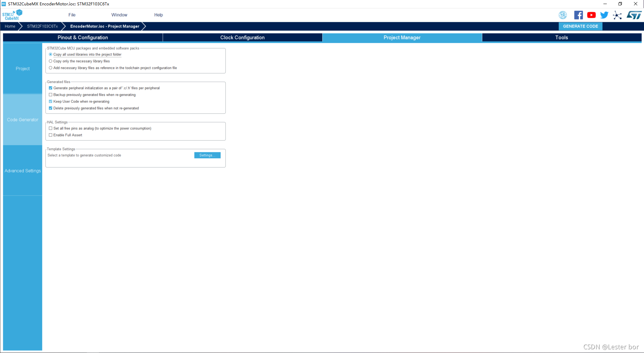Image resolution: width=644 pixels, height=353 pixels.
Task: Open the Project side section
Action: [x=23, y=69]
